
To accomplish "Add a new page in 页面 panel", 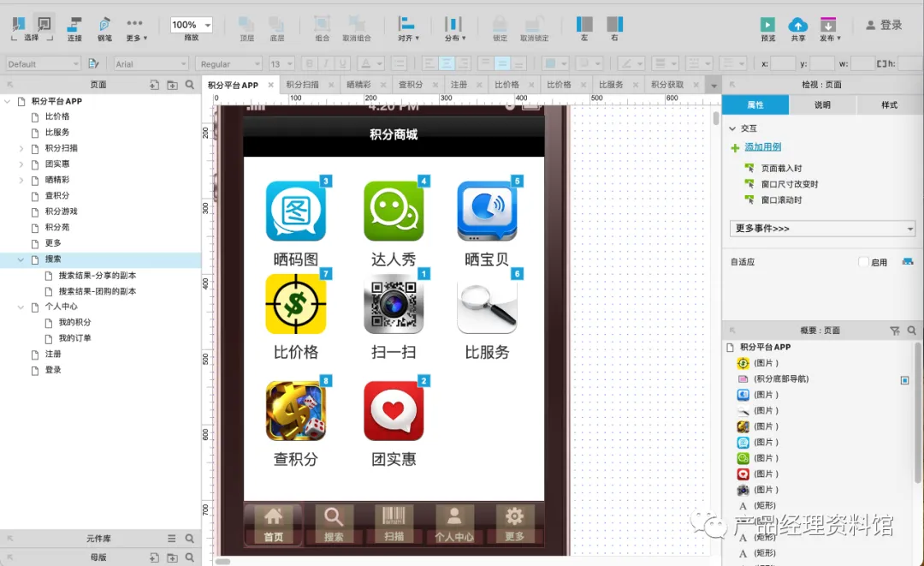I will tap(154, 85).
